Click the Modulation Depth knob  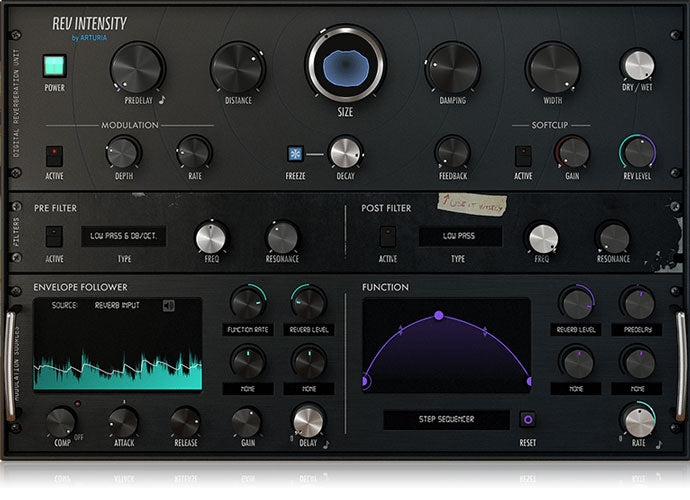click(123, 153)
